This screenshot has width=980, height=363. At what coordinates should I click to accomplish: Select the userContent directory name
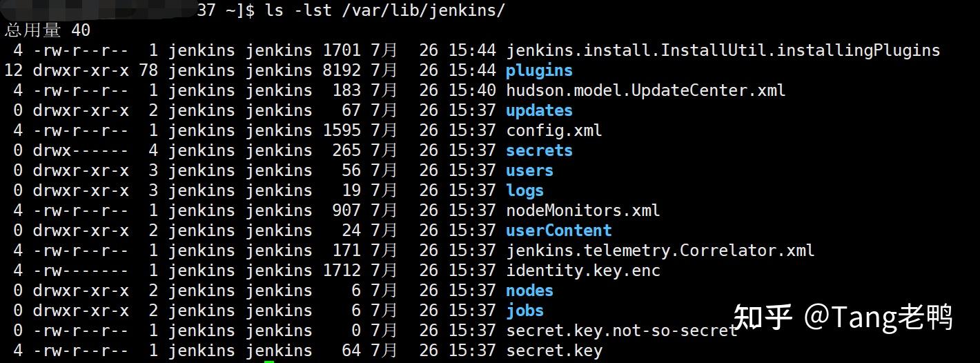pos(558,230)
